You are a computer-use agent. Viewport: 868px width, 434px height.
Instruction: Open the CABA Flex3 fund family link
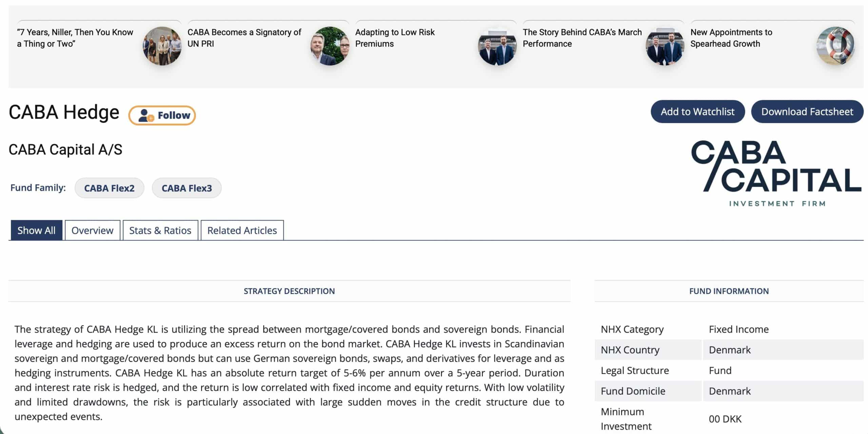(186, 188)
